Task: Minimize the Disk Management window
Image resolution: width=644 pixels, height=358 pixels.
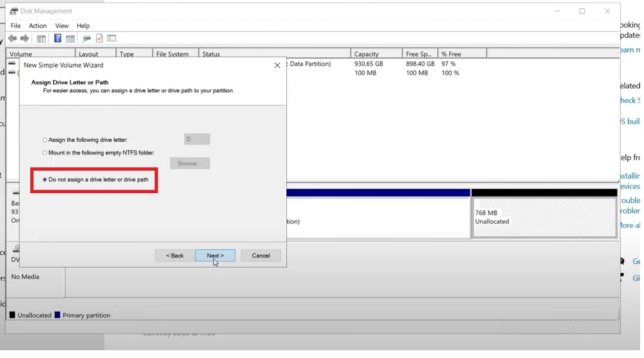Action: coord(557,11)
